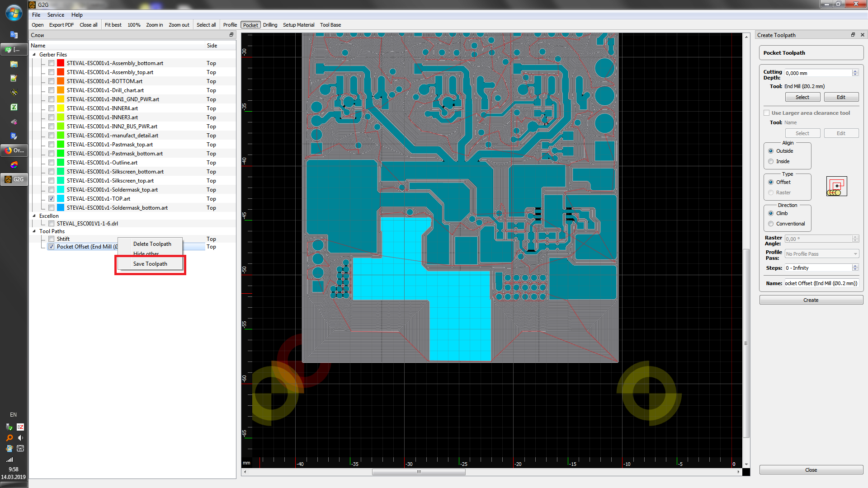
Task: Click the pocket offset type preview icon
Action: pos(836,186)
